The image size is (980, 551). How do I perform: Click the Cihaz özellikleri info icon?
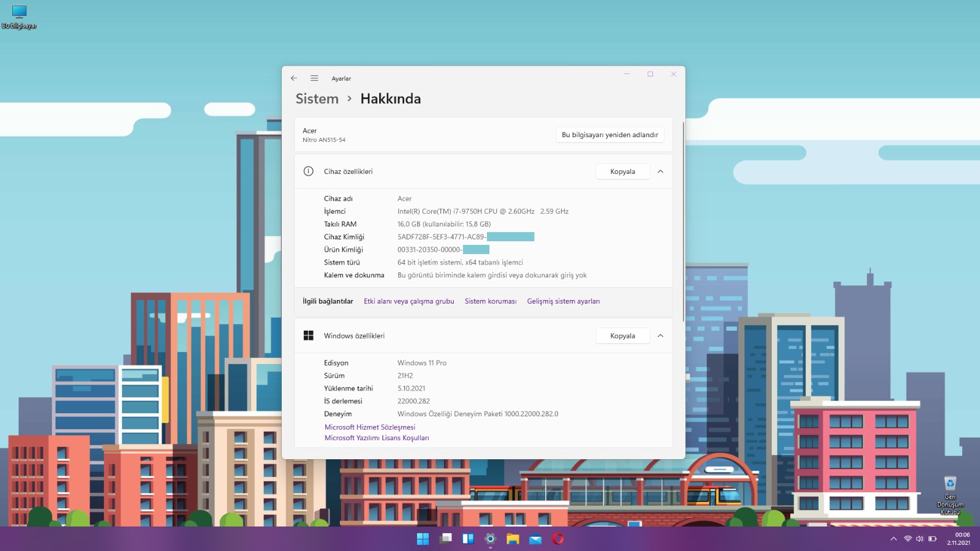(309, 171)
